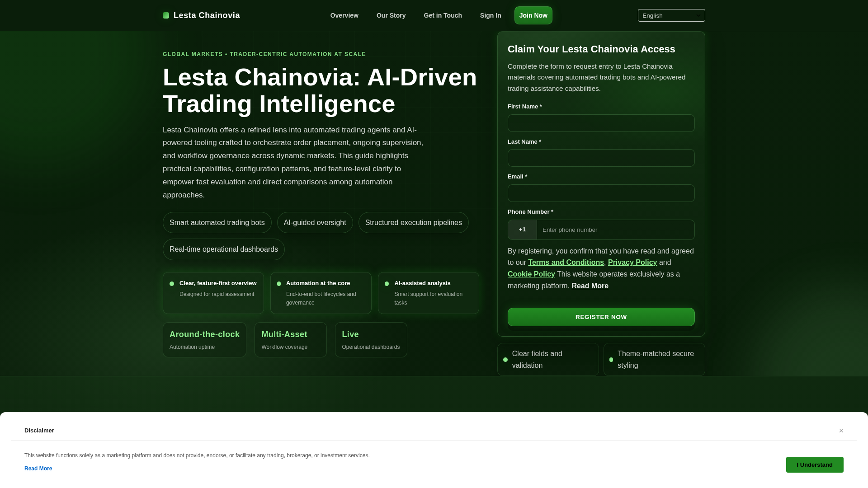Click the Live operational dashboards card

click(x=371, y=340)
